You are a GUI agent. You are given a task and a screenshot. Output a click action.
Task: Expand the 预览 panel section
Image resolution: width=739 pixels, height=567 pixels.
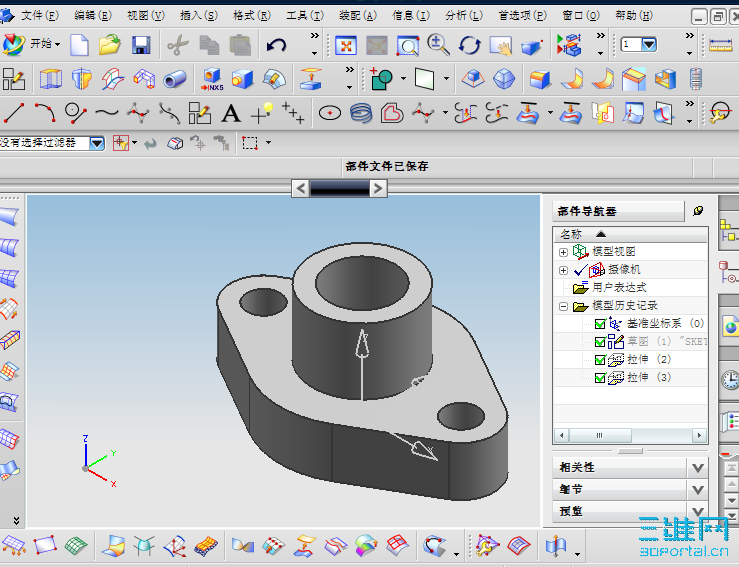pos(698,511)
